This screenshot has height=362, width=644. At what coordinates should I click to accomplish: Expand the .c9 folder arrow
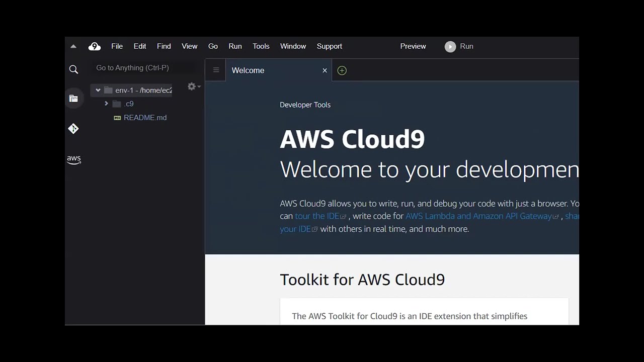click(x=106, y=104)
